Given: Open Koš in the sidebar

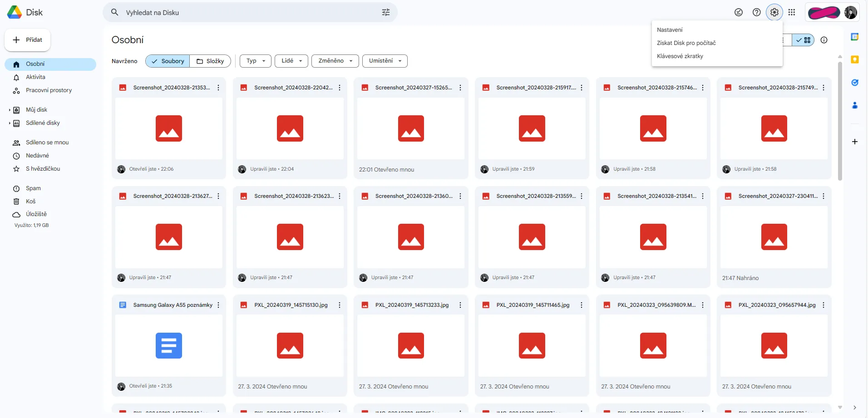Looking at the screenshot, I should (30, 202).
